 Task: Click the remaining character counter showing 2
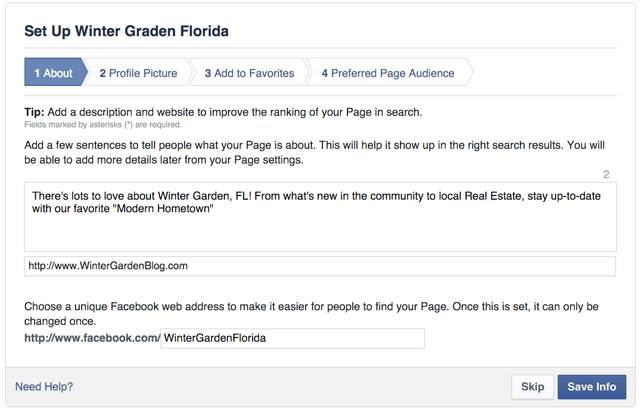[x=606, y=175]
